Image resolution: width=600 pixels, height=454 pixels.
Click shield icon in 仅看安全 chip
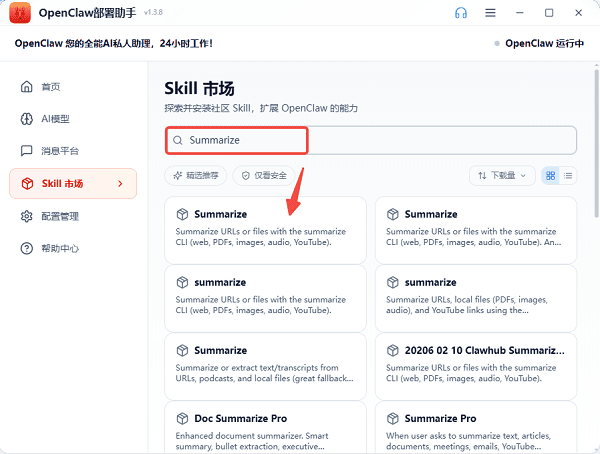(x=246, y=176)
